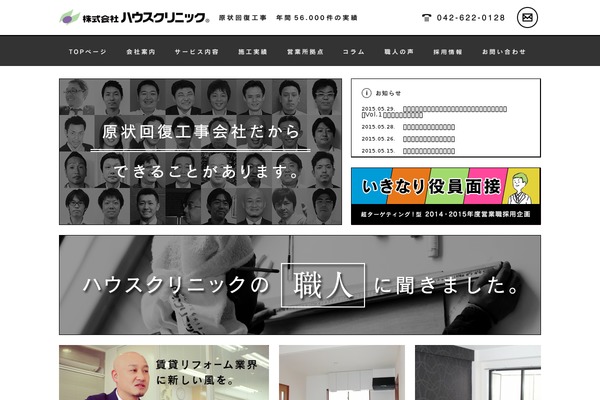Open the news item dated 2015.05.26
The image size is (600, 400).
408,139
